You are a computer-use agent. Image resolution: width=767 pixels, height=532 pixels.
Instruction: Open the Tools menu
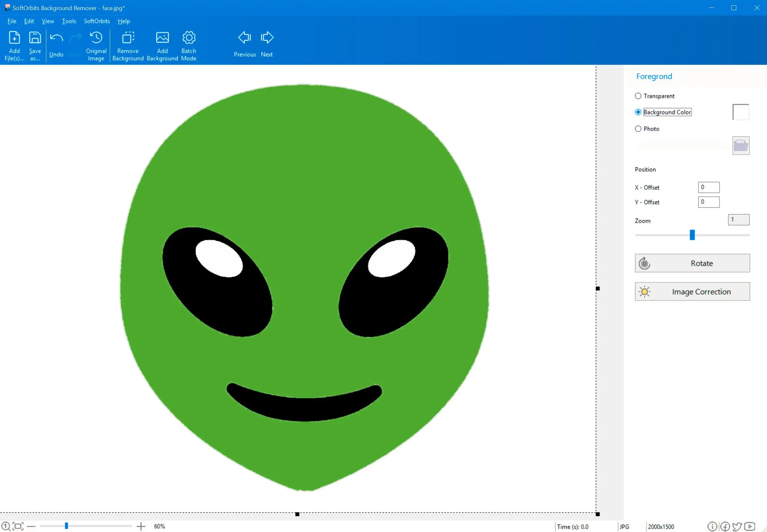[x=69, y=21]
